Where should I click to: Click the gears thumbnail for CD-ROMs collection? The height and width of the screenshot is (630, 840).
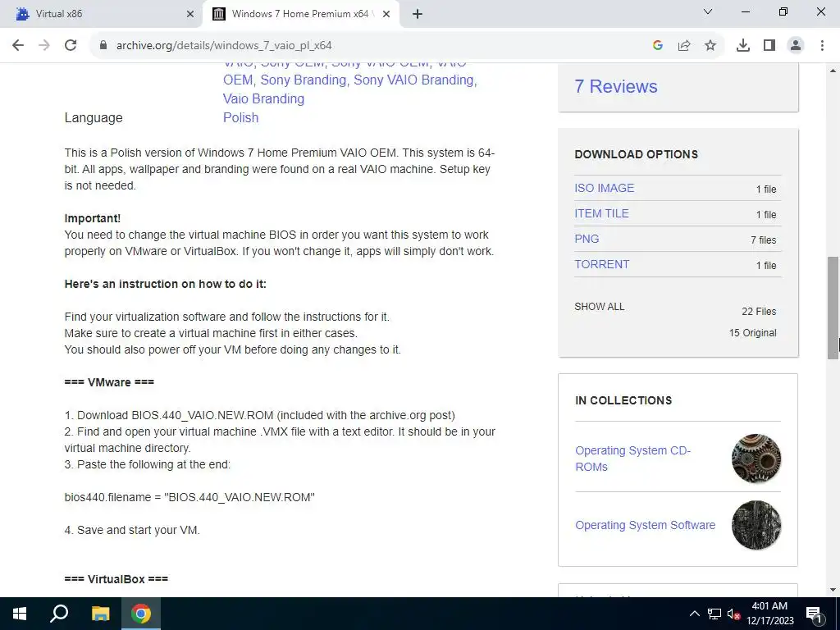pyautogui.click(x=756, y=459)
